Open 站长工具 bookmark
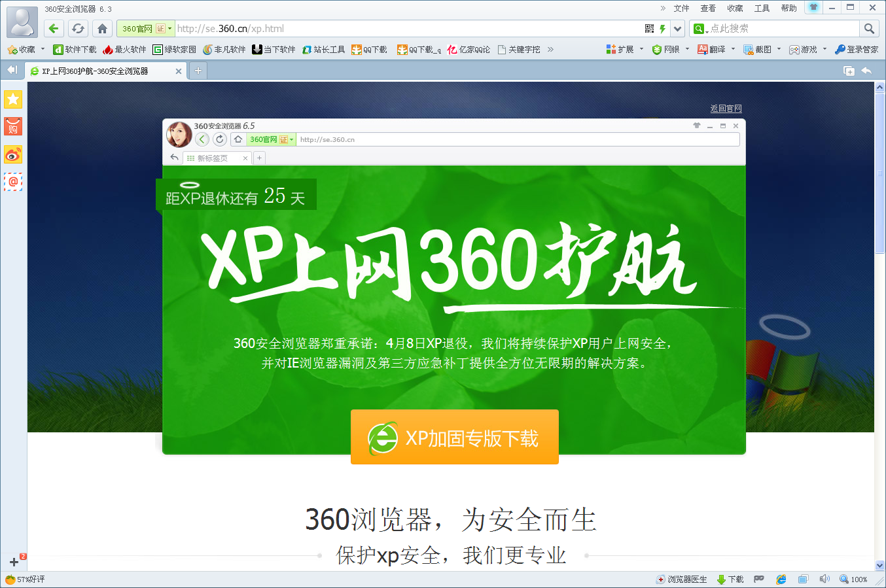 point(324,50)
